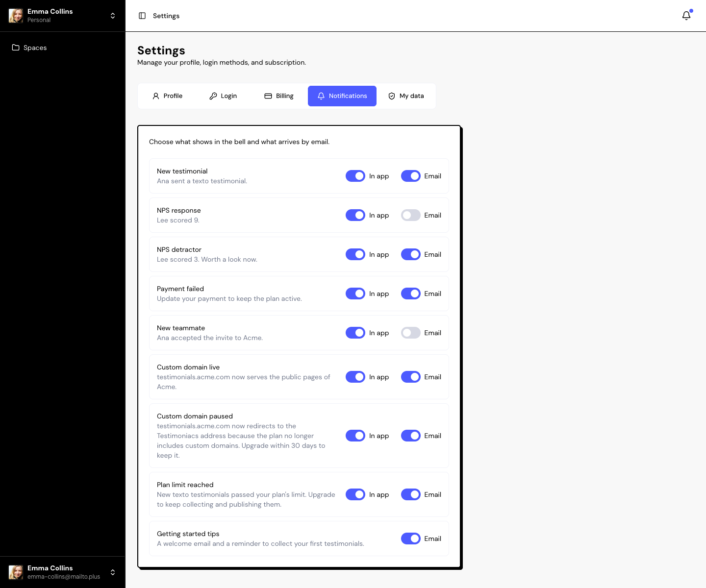Expand the account menu chevron at bottom
The image size is (706, 588).
pyautogui.click(x=113, y=572)
